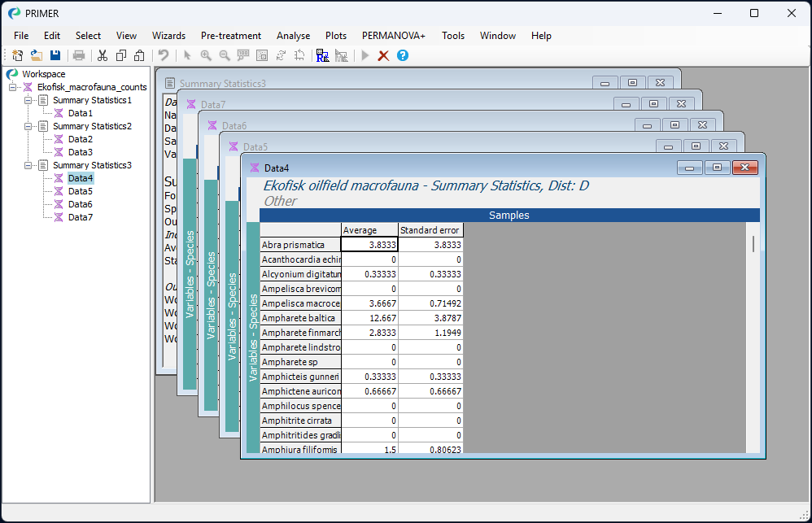Click the Standard error column header
Image resolution: width=812 pixels, height=523 pixels.
430,230
